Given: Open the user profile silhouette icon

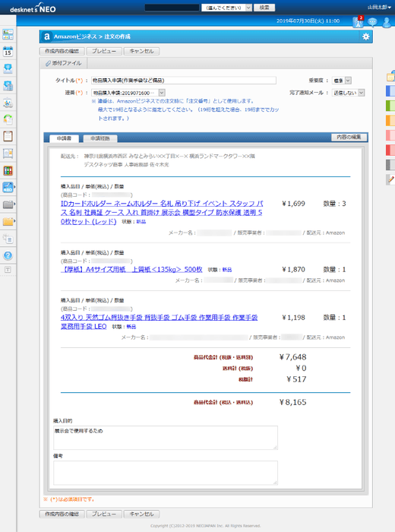Looking at the screenshot, I should (x=387, y=22).
